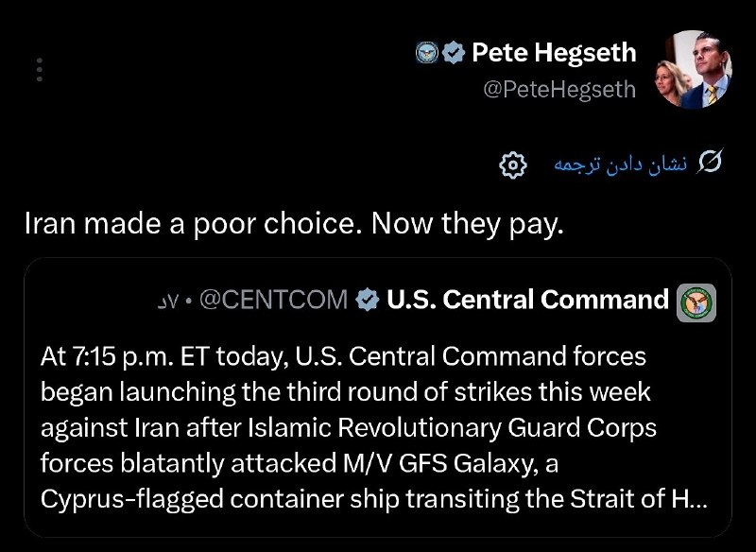Open the three-dot more options menu
The image size is (756, 552).
pyautogui.click(x=40, y=70)
